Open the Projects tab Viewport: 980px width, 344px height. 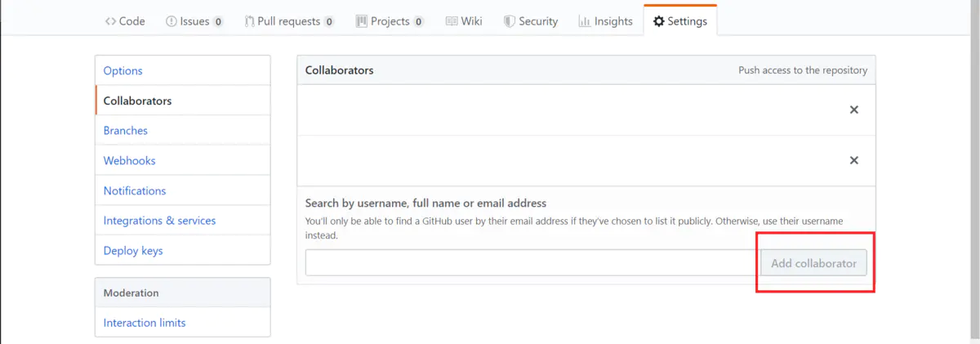[390, 21]
